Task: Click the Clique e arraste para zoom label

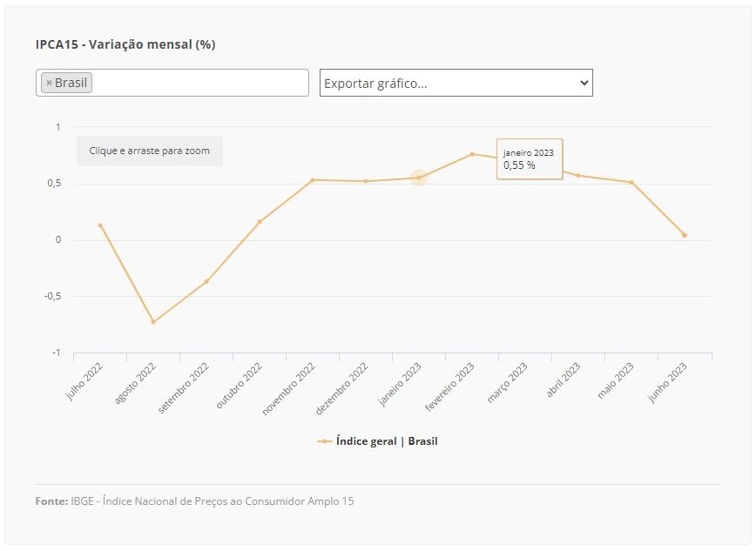Action: point(150,151)
